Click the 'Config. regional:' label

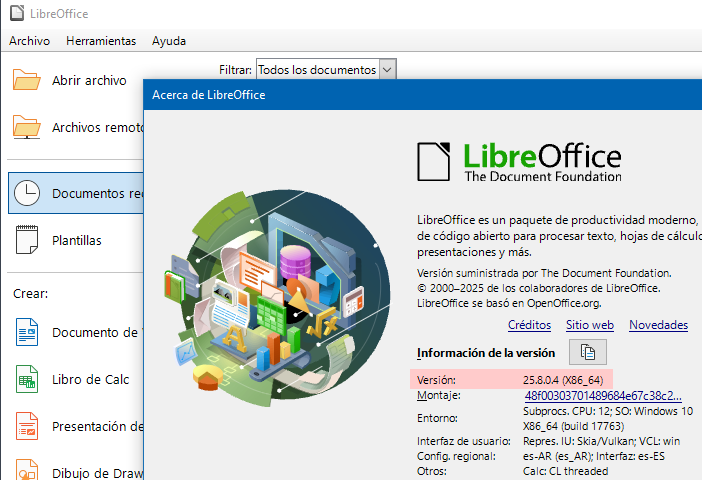pos(456,456)
